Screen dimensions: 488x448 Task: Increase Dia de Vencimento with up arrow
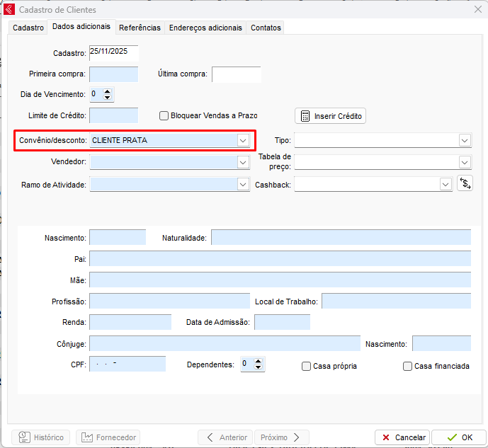(x=107, y=91)
